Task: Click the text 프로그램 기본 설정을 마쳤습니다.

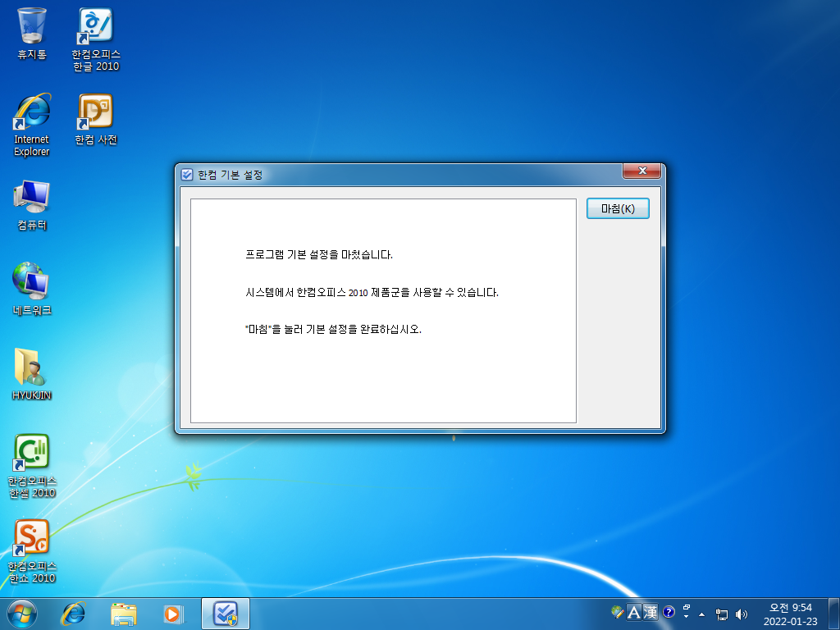Action: pos(319,255)
